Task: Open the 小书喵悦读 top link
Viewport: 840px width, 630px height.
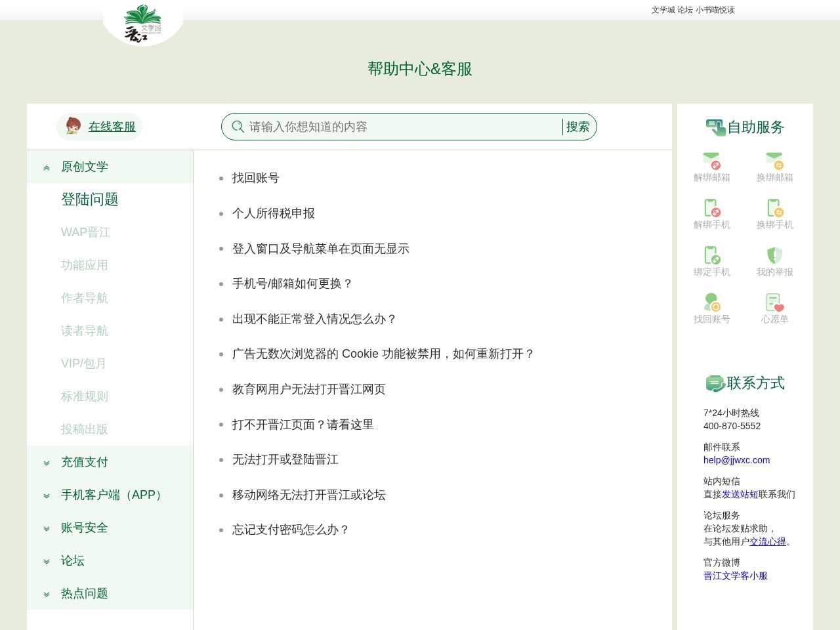Action: tap(715, 10)
